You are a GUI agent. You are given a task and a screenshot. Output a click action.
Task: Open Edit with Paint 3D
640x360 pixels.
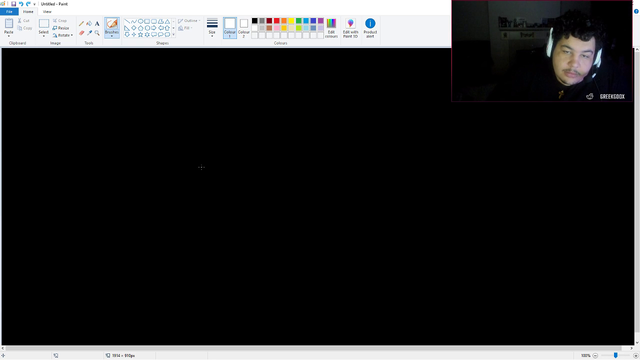coord(350,28)
